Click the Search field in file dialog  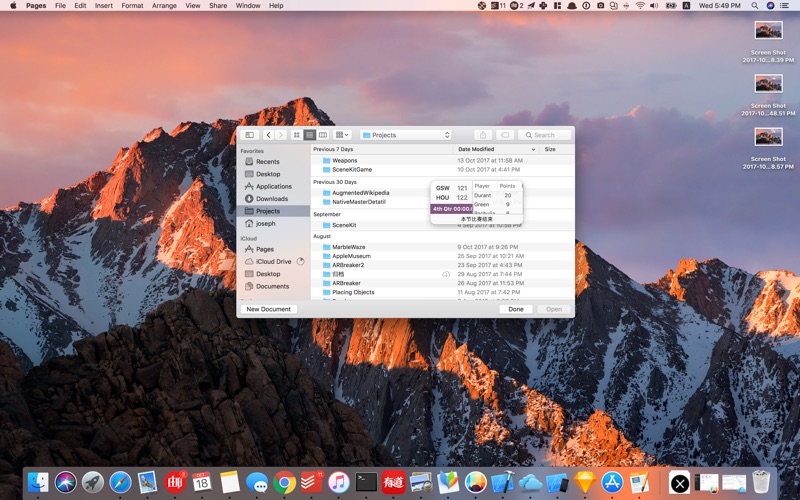click(546, 135)
